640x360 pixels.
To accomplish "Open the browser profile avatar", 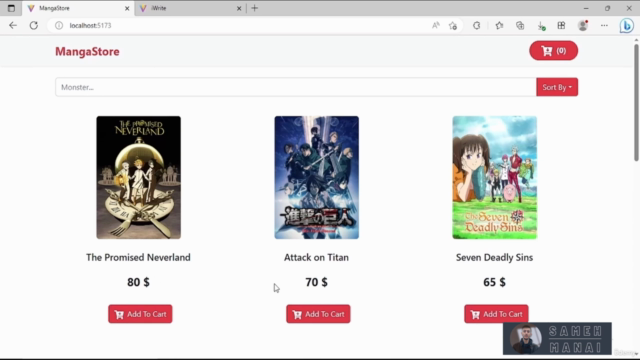I will (583, 26).
